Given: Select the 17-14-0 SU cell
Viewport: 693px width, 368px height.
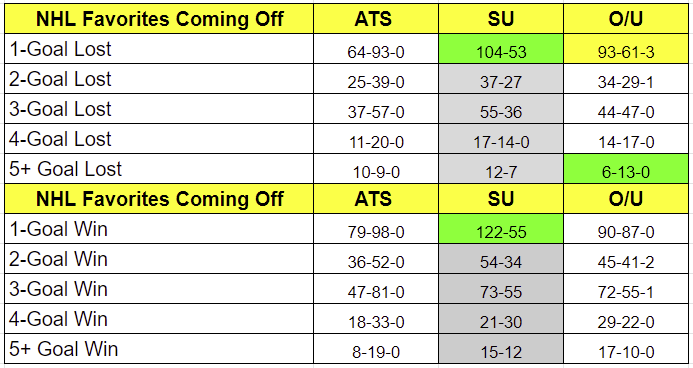Looking at the screenshot, I should (501, 139).
